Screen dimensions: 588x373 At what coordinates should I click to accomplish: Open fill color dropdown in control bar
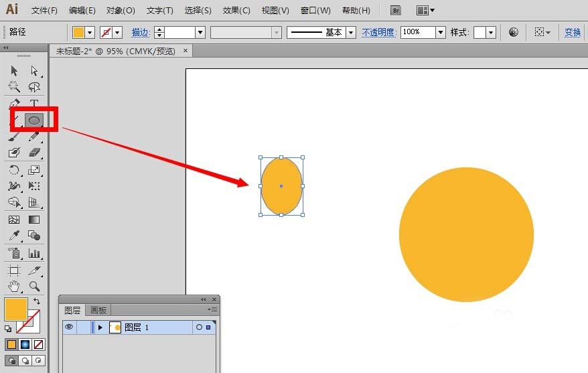[x=90, y=33]
